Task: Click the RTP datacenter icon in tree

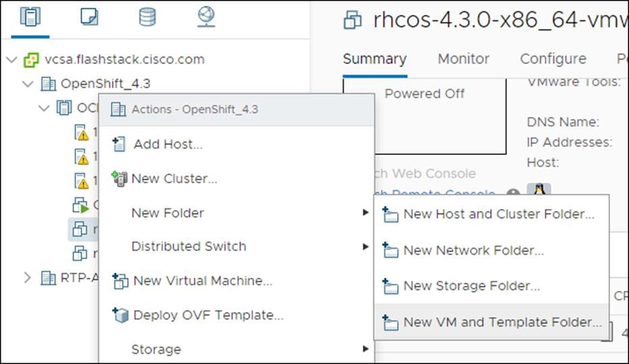Action: 48,278
